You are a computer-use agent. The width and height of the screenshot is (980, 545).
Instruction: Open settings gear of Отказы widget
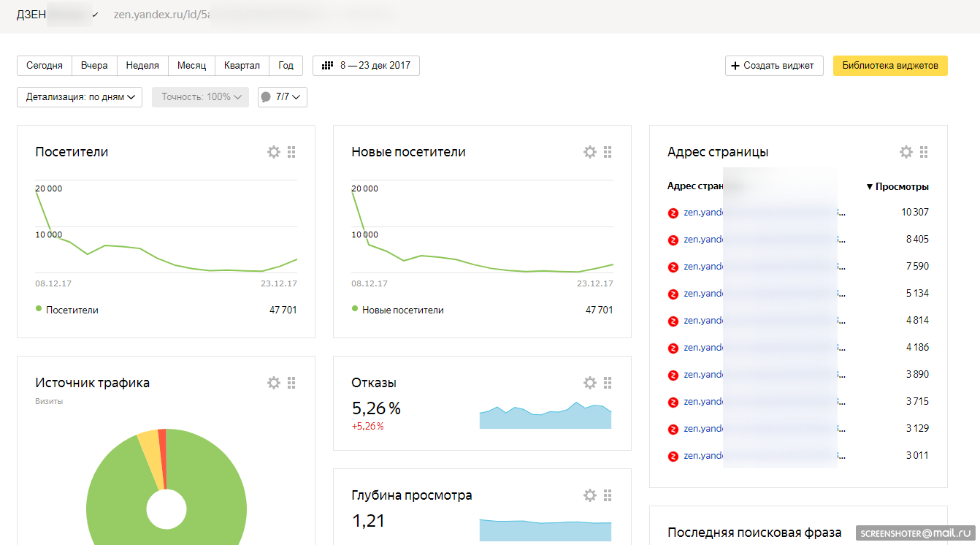(x=590, y=383)
